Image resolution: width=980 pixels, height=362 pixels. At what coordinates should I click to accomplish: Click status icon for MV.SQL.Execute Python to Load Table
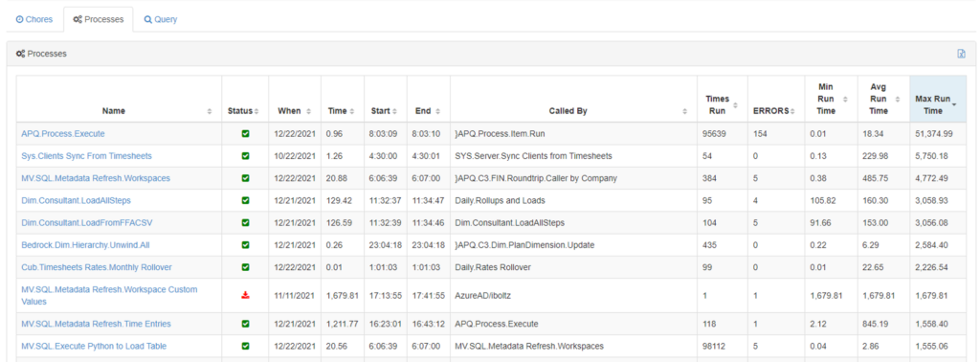pos(245,346)
